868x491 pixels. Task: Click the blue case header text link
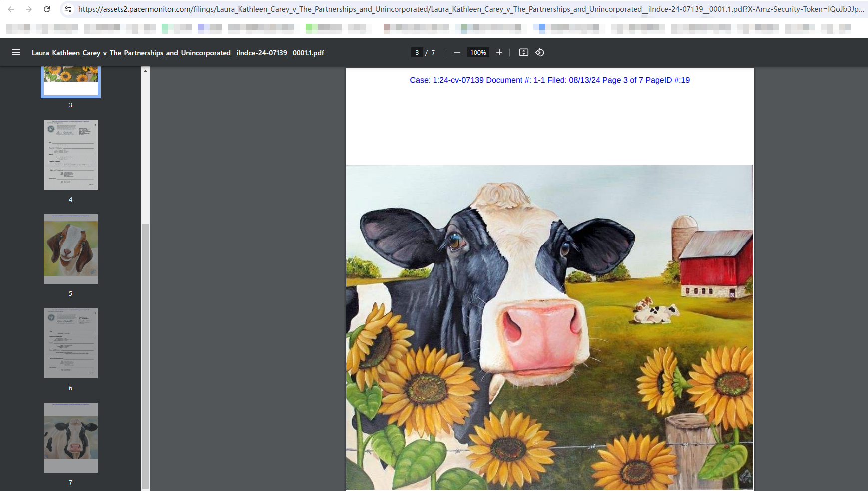[x=549, y=80]
